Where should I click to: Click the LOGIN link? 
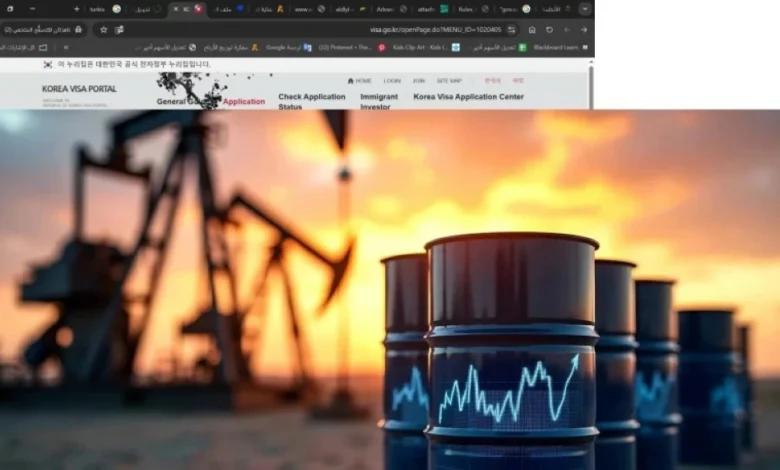click(x=391, y=80)
